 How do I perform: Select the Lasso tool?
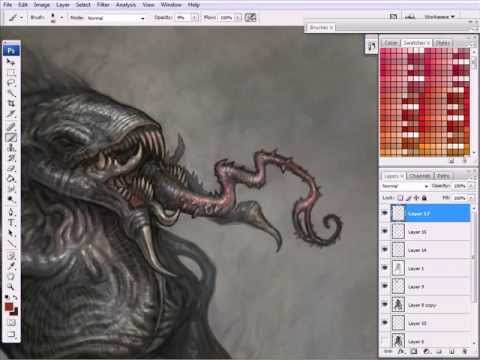pos(11,82)
